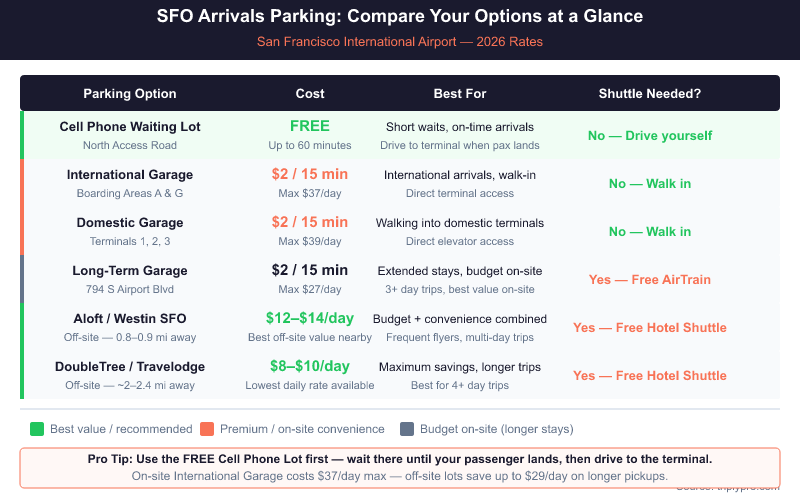Image resolution: width=800 pixels, height=500 pixels.
Task: Click the orange Premium on-site legend swatch
Action: coord(207,429)
